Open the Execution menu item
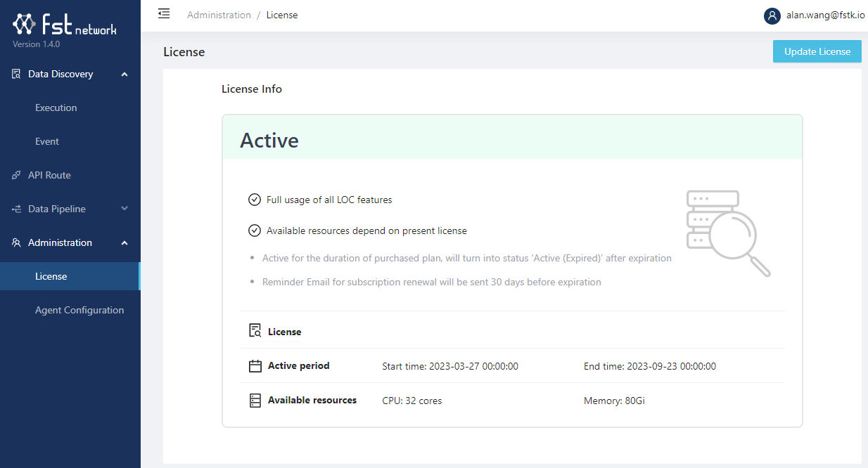This screenshot has height=468, width=868. click(x=56, y=108)
